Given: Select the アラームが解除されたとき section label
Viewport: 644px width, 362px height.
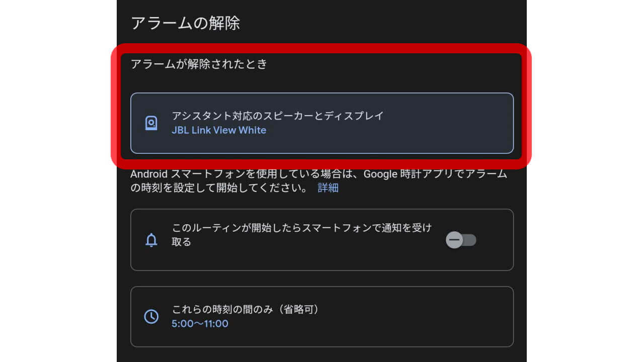Looking at the screenshot, I should pyautogui.click(x=201, y=63).
